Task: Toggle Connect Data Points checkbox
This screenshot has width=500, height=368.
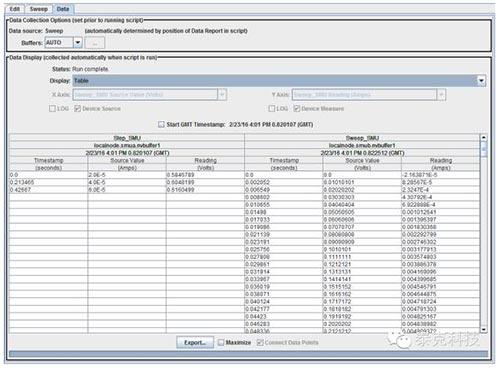Action: 260,343
